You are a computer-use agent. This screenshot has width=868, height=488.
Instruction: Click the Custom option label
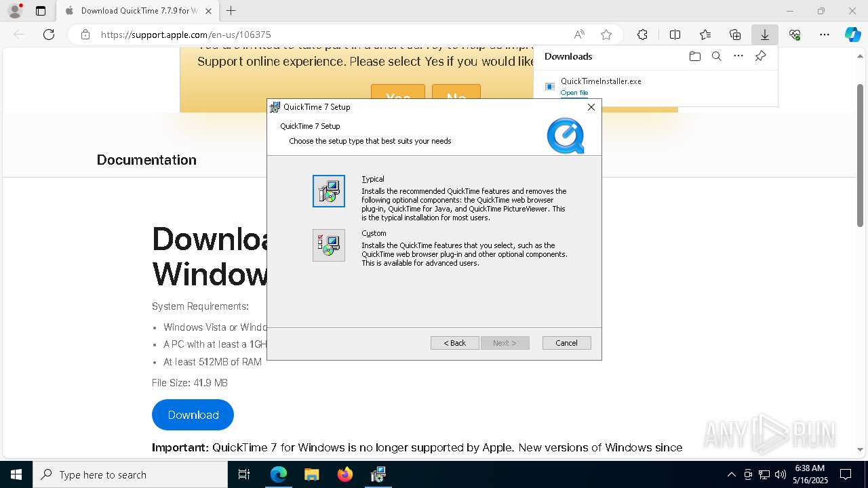[x=374, y=233]
